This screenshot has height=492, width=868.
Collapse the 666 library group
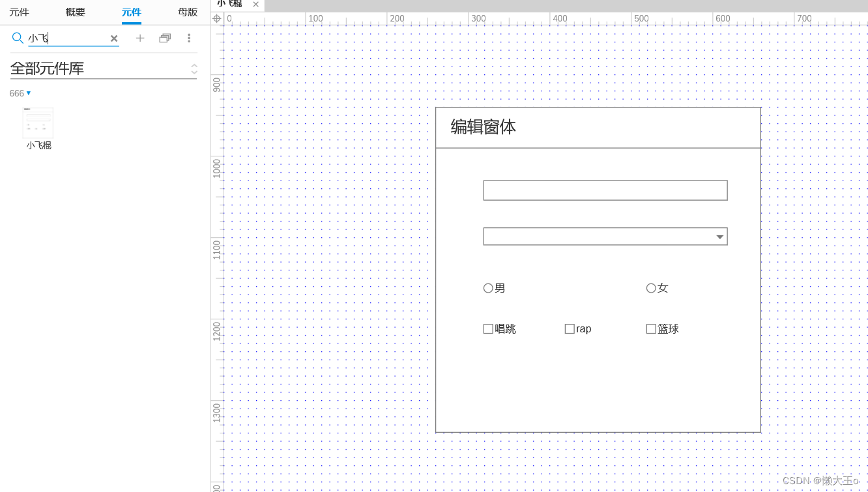[29, 93]
